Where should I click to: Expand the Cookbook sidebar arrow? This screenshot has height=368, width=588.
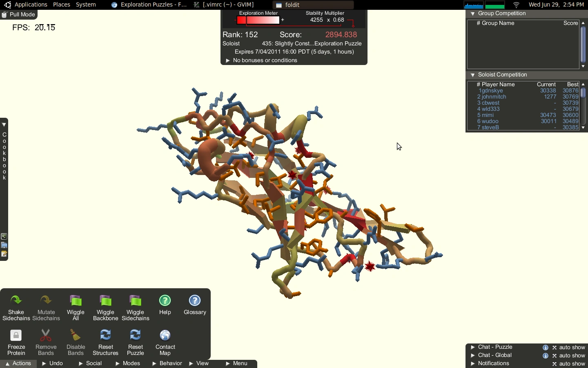[x=4, y=124]
